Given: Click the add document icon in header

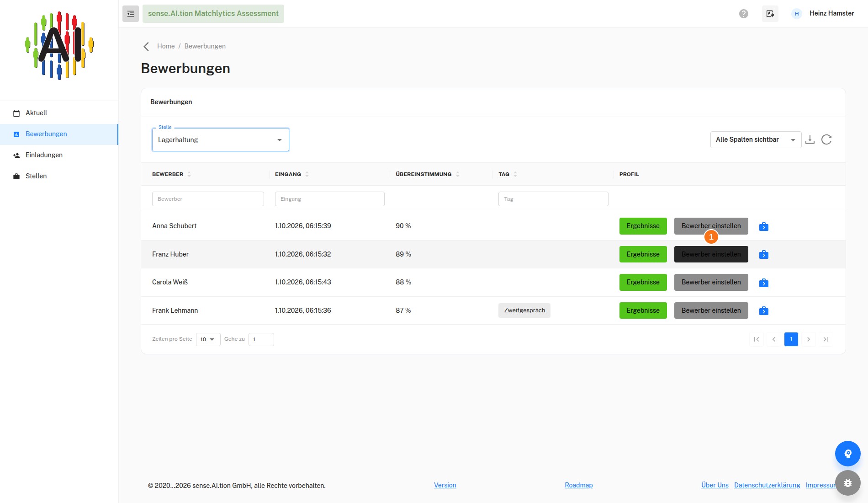Looking at the screenshot, I should click(770, 14).
